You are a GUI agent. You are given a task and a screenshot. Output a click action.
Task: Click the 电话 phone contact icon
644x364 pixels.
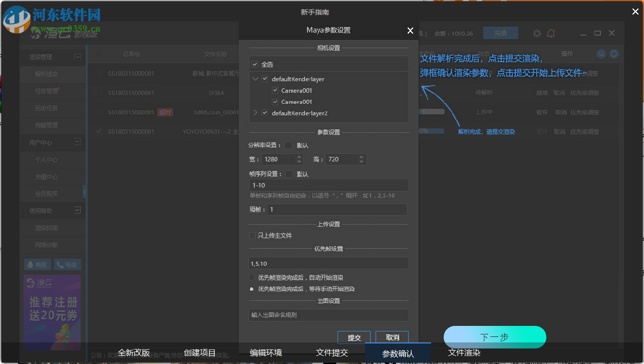point(67,264)
